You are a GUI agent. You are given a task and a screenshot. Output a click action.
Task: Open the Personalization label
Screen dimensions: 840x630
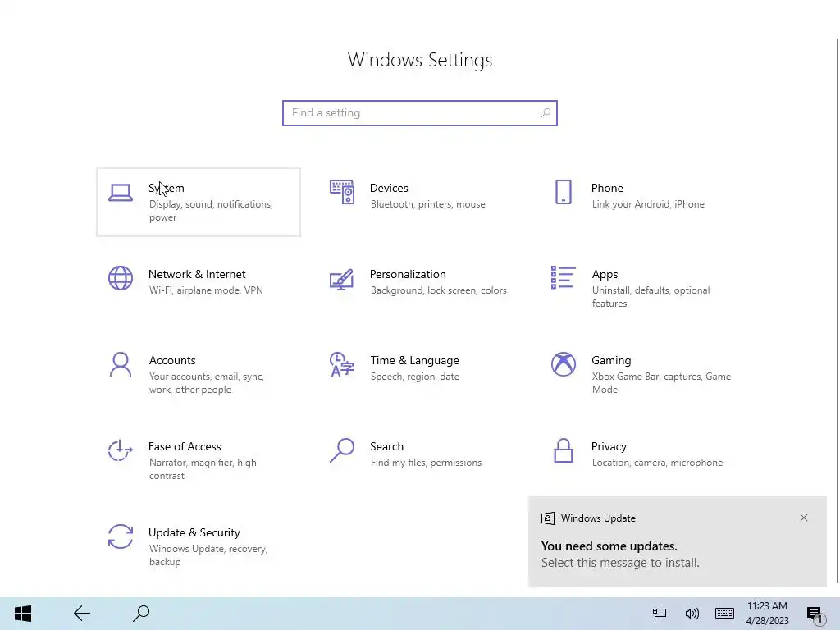point(408,274)
